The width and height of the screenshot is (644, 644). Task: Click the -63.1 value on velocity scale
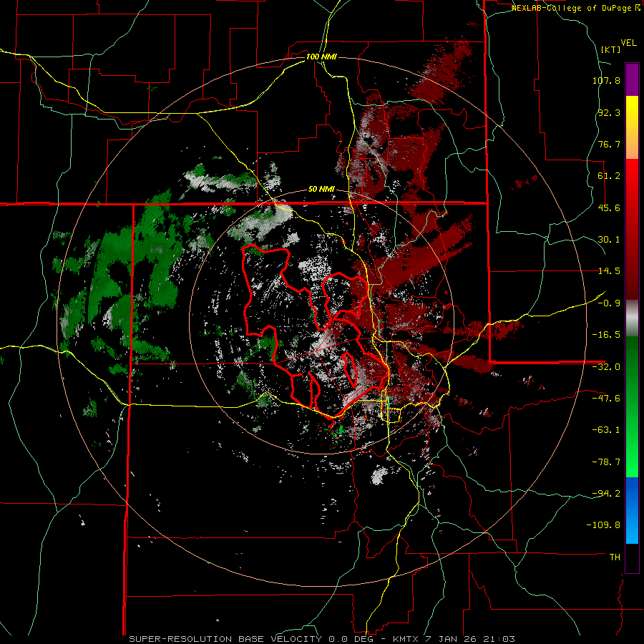[606, 430]
